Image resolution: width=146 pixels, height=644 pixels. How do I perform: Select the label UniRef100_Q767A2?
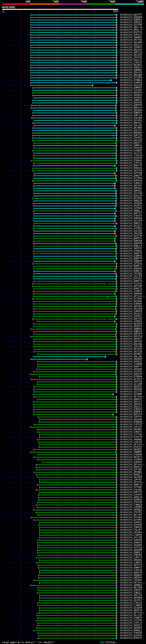click(x=131, y=371)
